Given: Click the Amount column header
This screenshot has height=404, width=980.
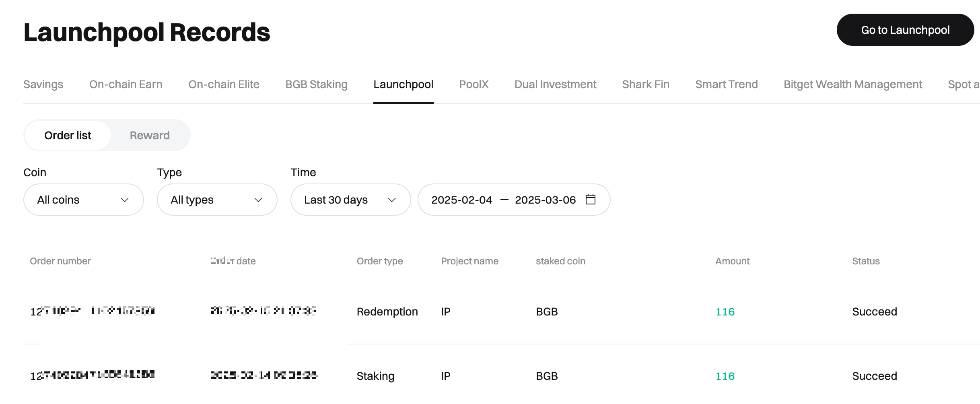Looking at the screenshot, I should point(732,261).
